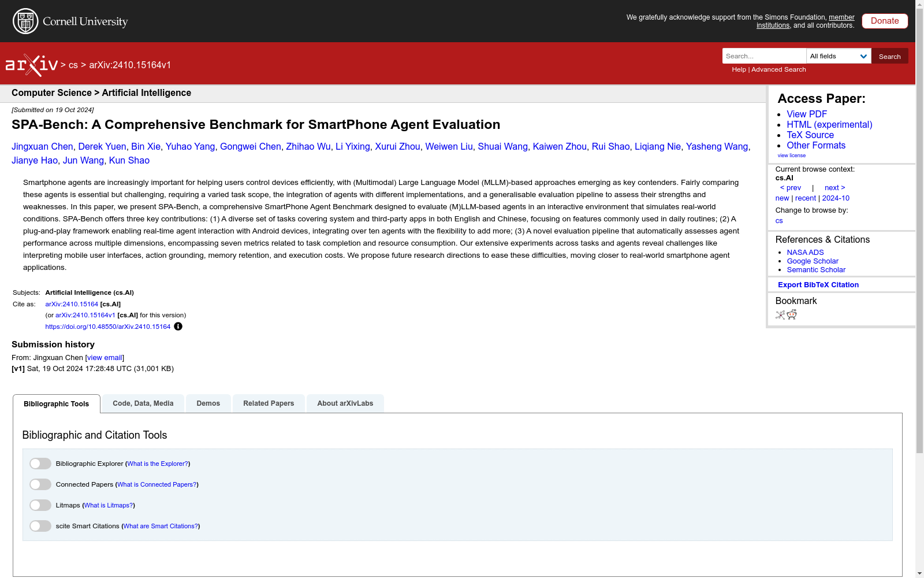The image size is (924, 578).
Task: Download TeX Source
Action: point(810,135)
